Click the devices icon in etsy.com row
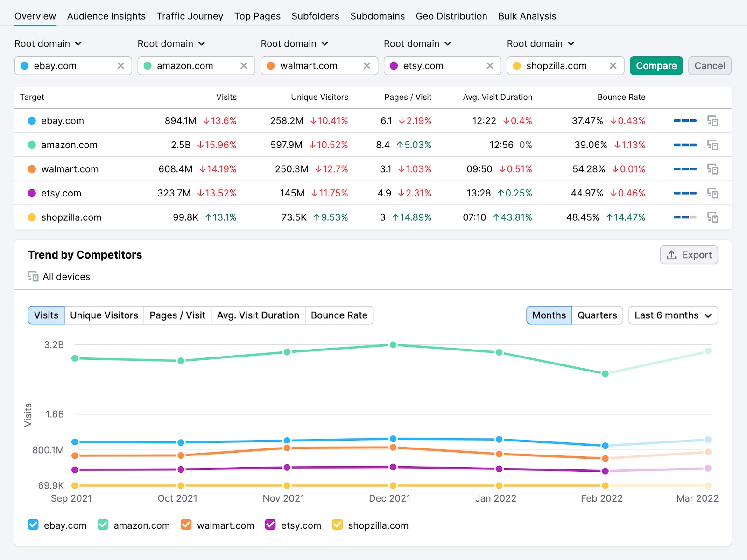The height and width of the screenshot is (560, 747). [712, 193]
